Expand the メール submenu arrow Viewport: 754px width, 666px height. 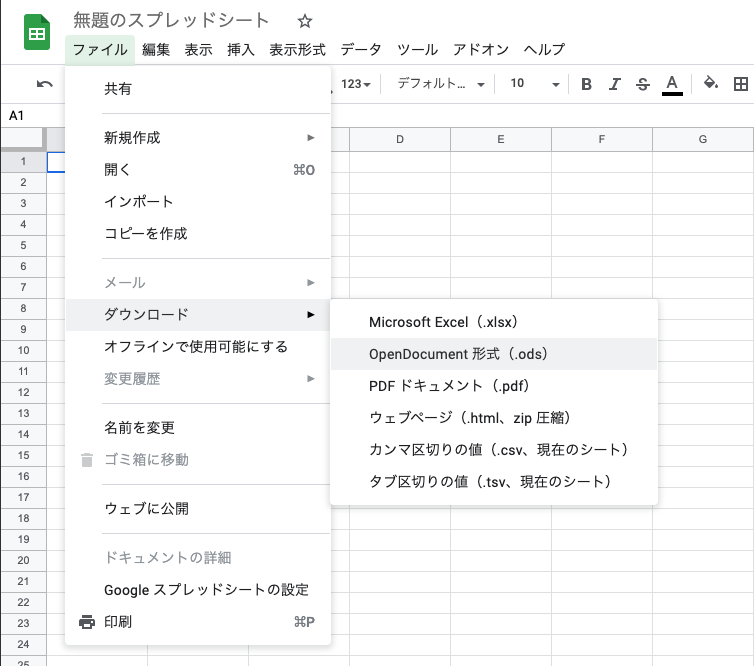(311, 282)
